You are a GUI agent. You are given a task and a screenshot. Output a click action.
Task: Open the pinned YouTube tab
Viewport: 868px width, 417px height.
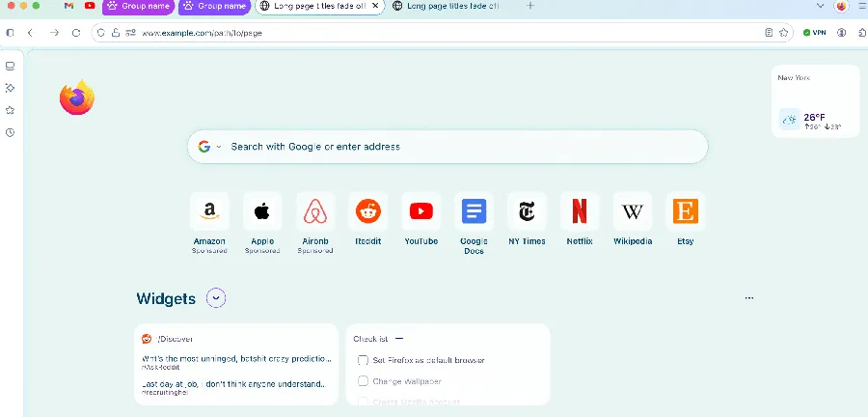pyautogui.click(x=90, y=6)
